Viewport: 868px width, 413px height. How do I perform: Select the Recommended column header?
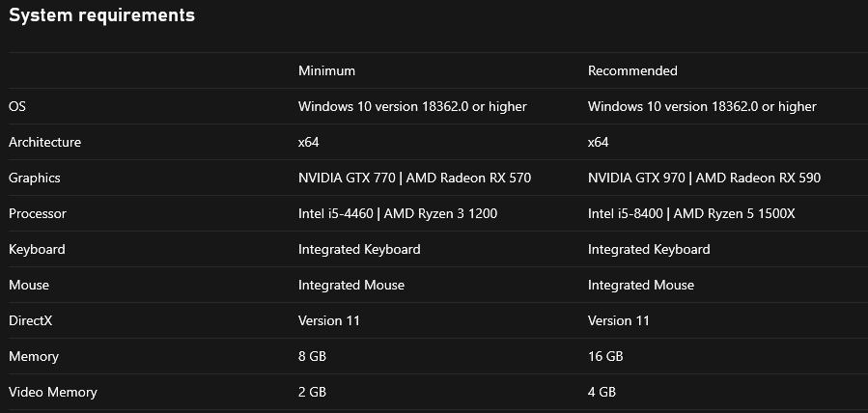[x=632, y=70]
